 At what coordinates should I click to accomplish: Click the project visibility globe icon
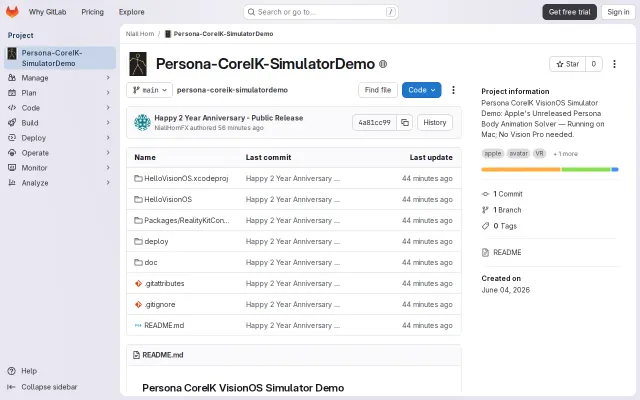coord(383,64)
